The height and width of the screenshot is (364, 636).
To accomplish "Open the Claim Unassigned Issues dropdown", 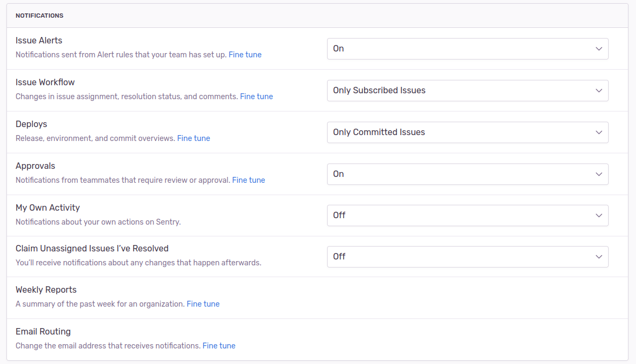I will pyautogui.click(x=468, y=256).
